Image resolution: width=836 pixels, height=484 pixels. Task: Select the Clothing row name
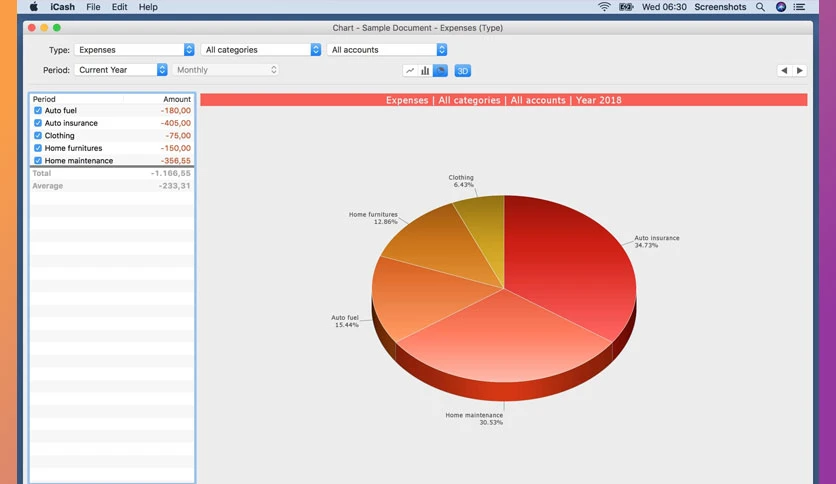click(59, 135)
